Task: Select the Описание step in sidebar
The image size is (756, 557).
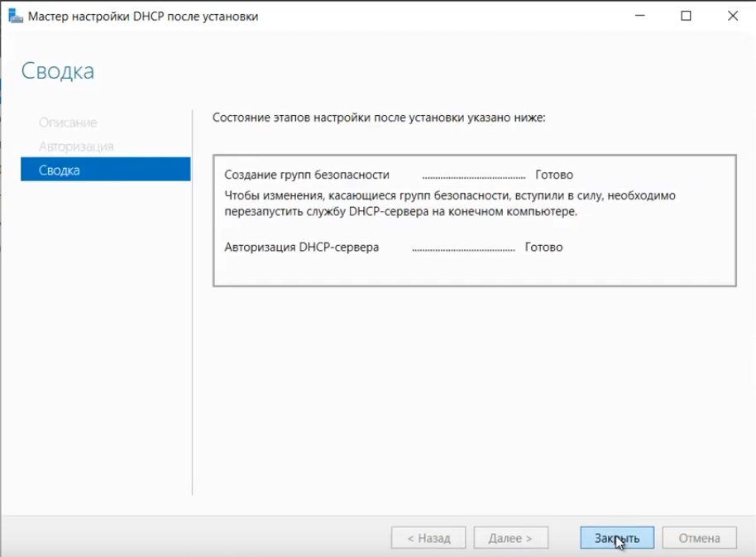Action: click(x=68, y=122)
